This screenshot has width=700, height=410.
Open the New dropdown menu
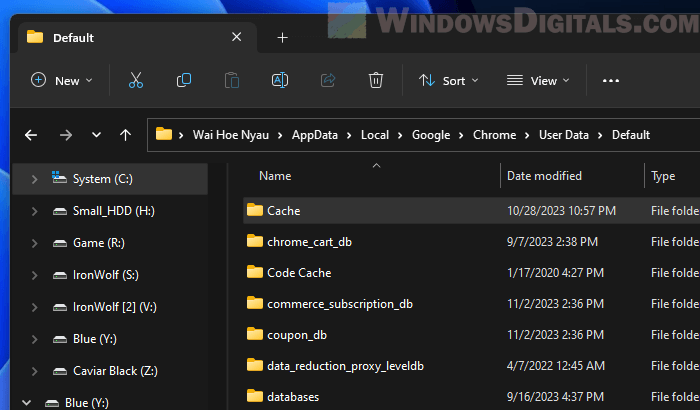(62, 80)
